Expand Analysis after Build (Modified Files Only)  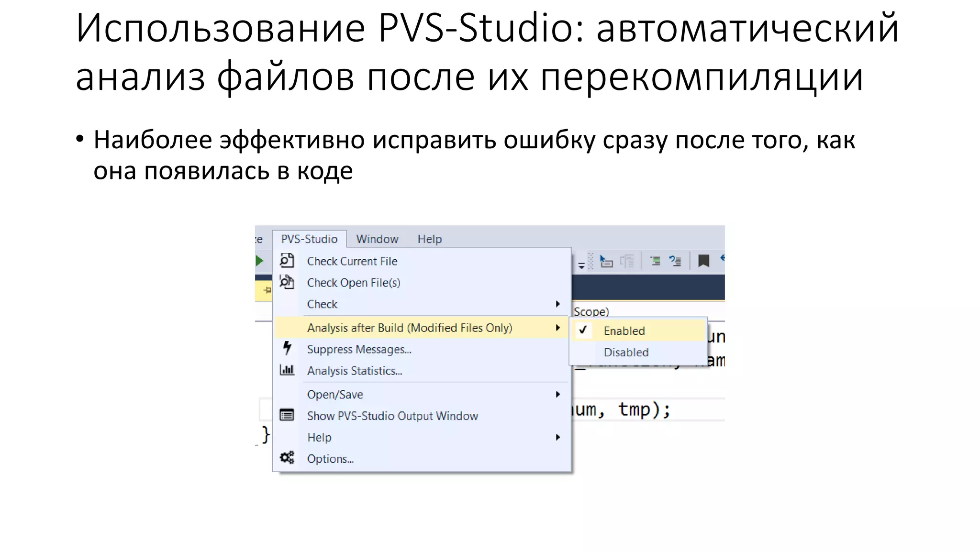[422, 328]
